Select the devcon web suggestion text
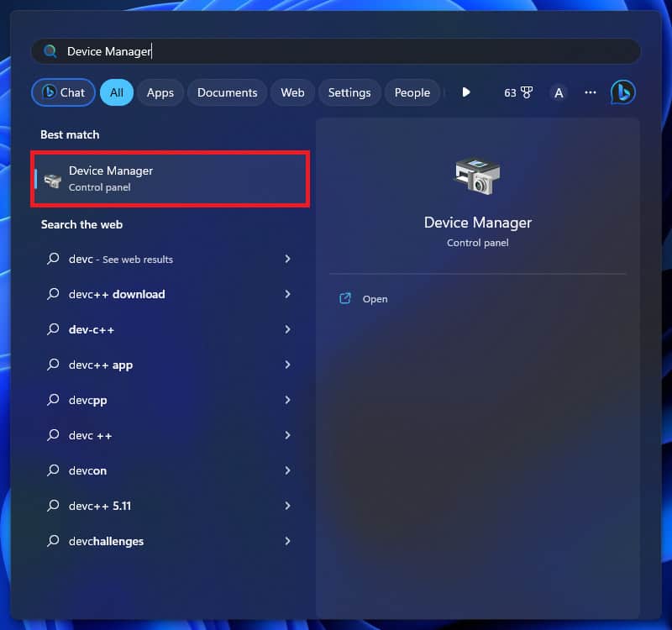Image resolution: width=672 pixels, height=630 pixels. tap(87, 470)
